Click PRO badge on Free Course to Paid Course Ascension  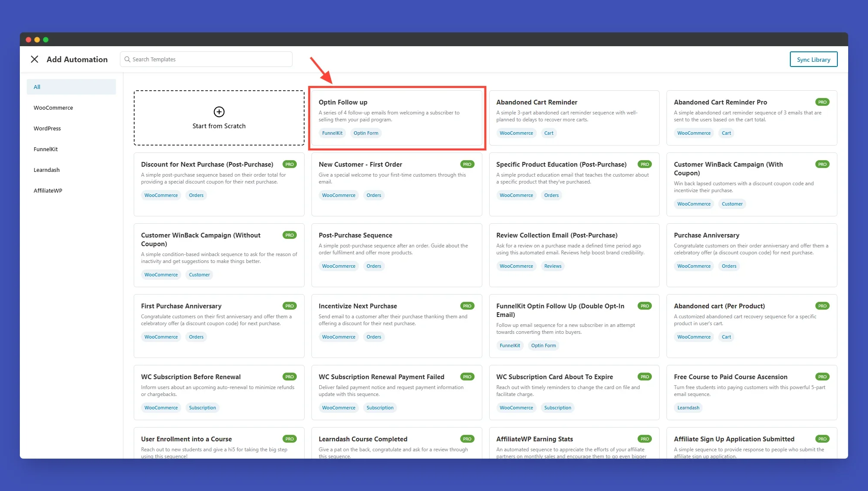[x=822, y=377]
